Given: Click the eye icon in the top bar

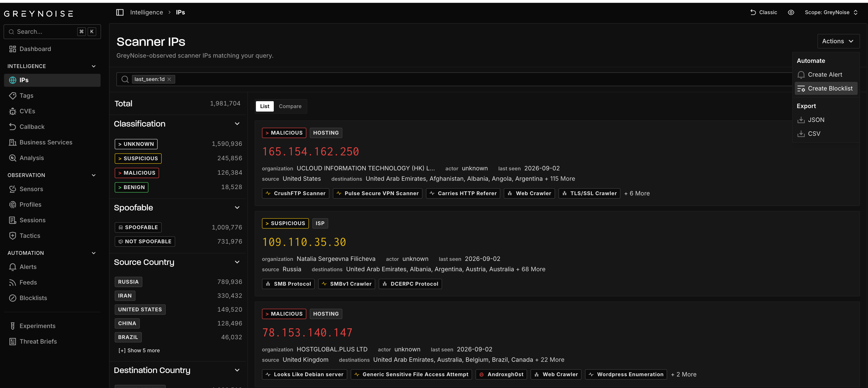Looking at the screenshot, I should pos(791,12).
